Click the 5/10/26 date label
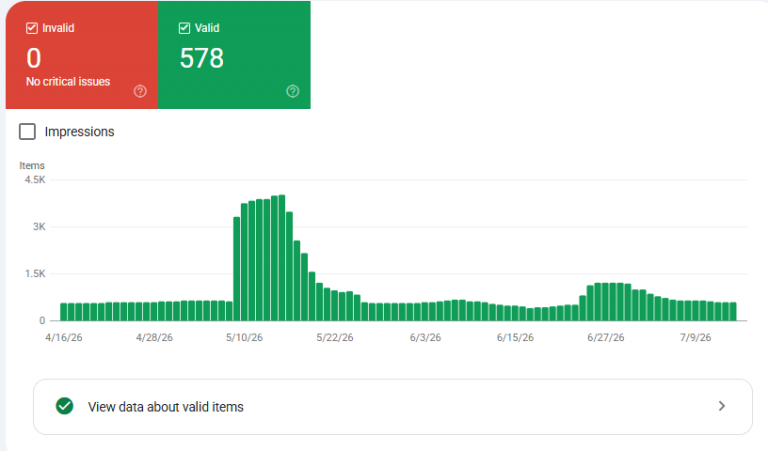 coord(244,337)
